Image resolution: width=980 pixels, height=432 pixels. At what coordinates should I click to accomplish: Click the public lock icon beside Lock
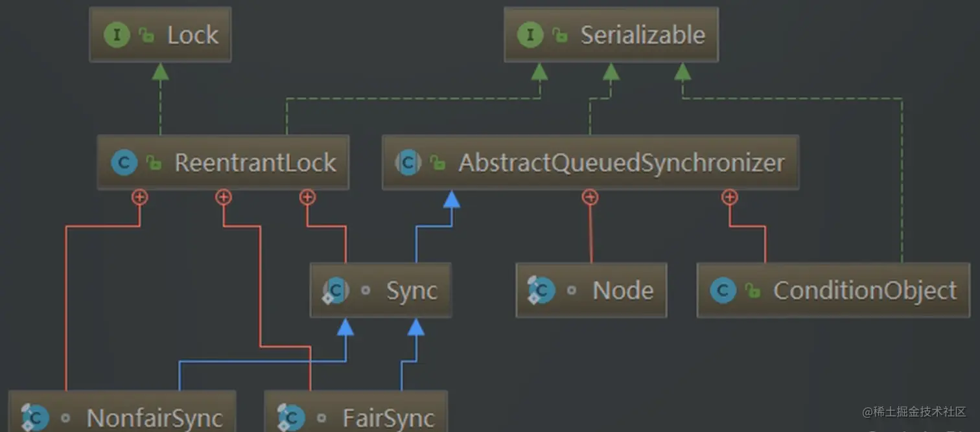click(x=147, y=36)
